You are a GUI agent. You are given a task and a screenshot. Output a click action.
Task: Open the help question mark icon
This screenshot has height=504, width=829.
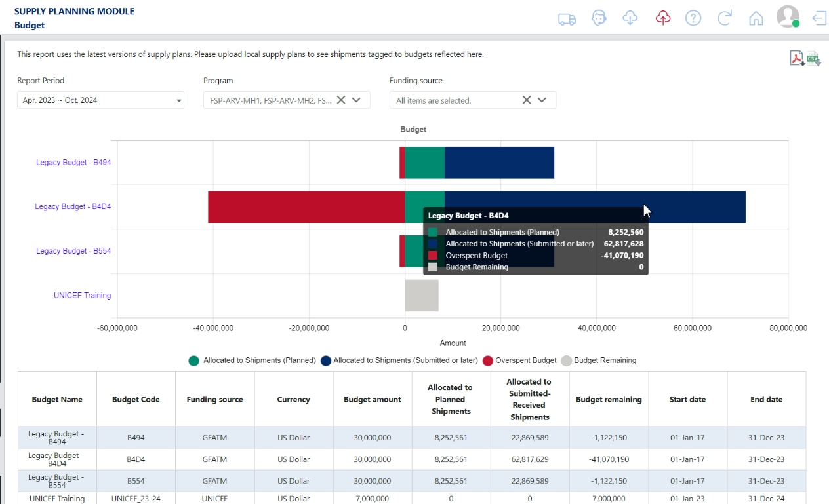[693, 18]
